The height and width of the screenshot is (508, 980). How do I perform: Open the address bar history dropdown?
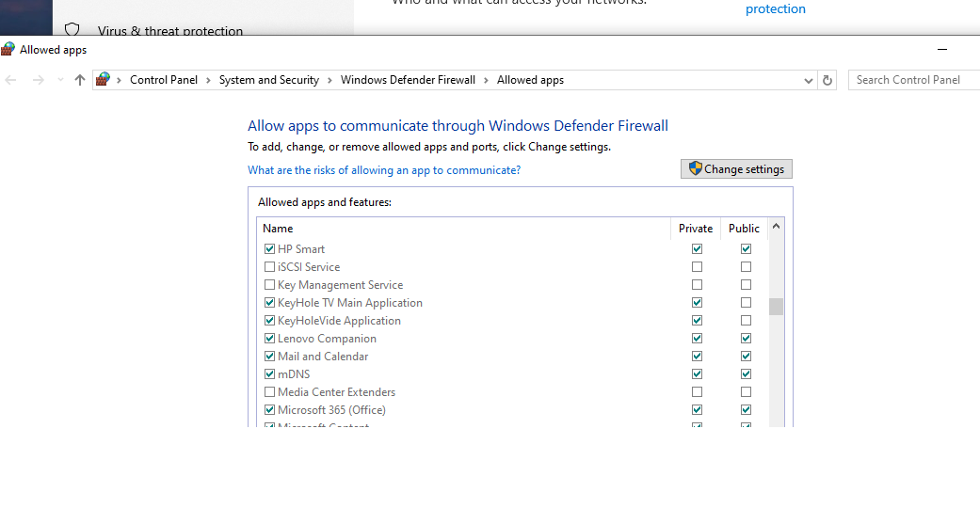coord(809,81)
